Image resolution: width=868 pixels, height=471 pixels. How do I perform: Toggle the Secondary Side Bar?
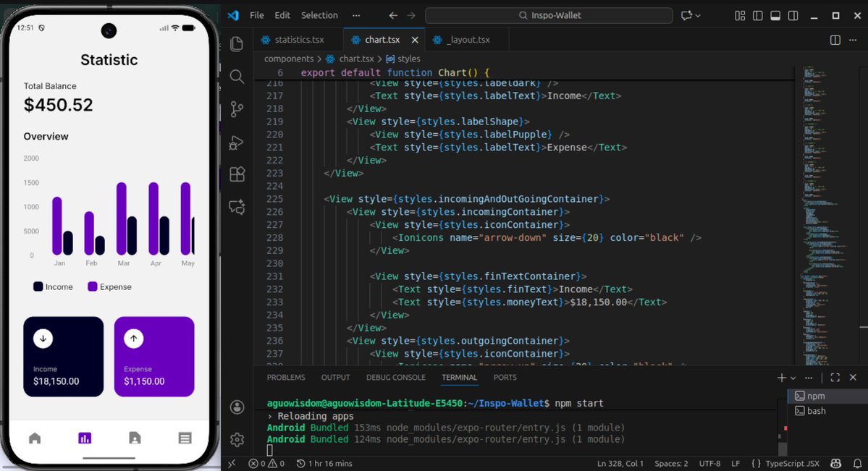793,15
